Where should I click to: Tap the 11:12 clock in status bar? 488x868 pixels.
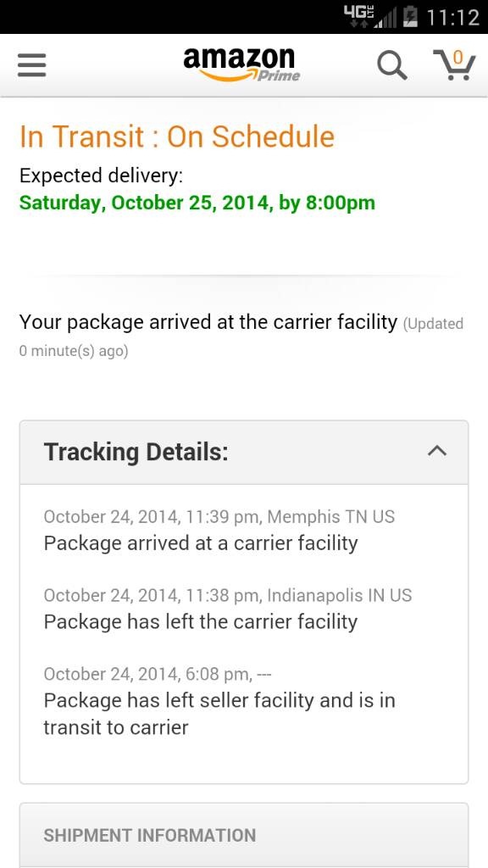(452, 17)
